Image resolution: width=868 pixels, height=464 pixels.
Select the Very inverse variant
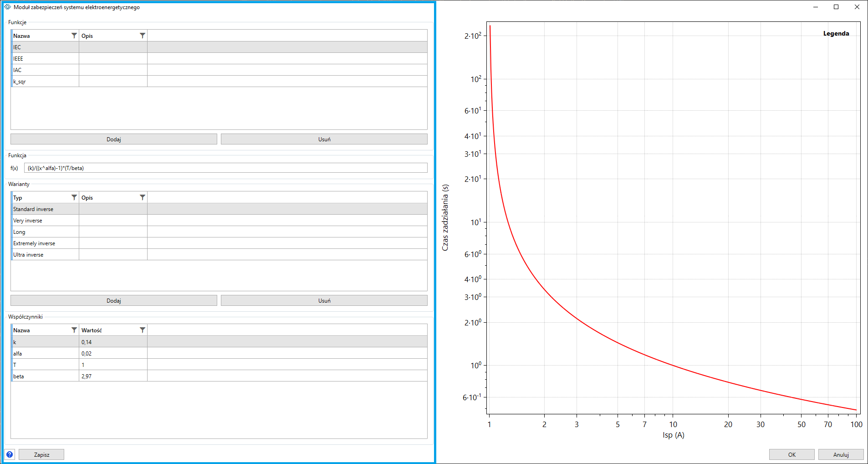tap(219, 220)
